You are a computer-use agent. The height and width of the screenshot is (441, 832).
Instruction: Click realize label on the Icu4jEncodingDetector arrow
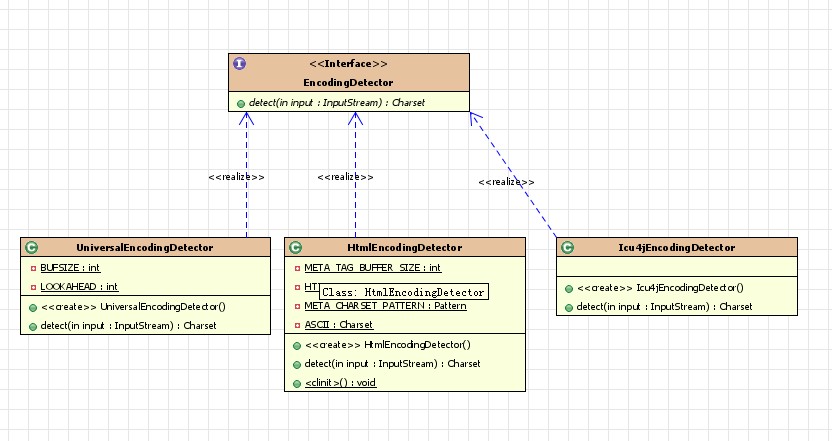506,183
